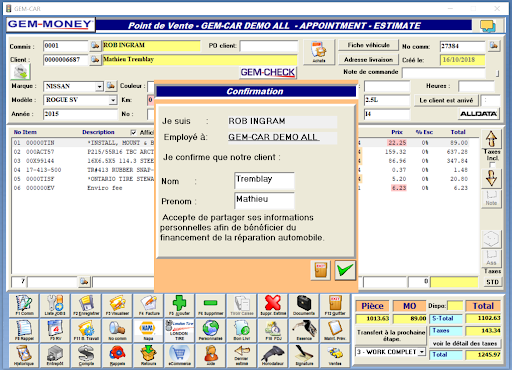Open Ventes car icon

point(335,355)
